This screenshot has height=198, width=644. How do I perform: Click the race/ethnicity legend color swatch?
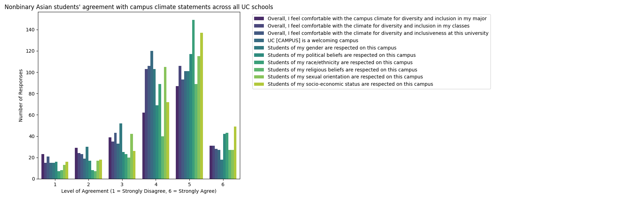(x=259, y=62)
